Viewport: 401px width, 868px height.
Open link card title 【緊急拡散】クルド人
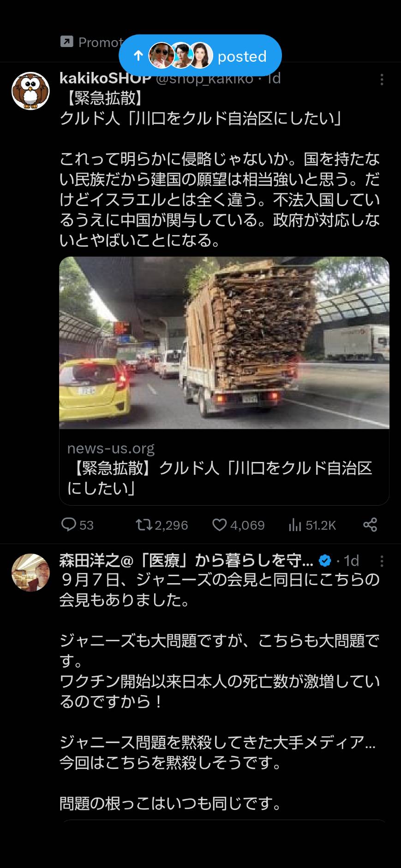pyautogui.click(x=220, y=478)
